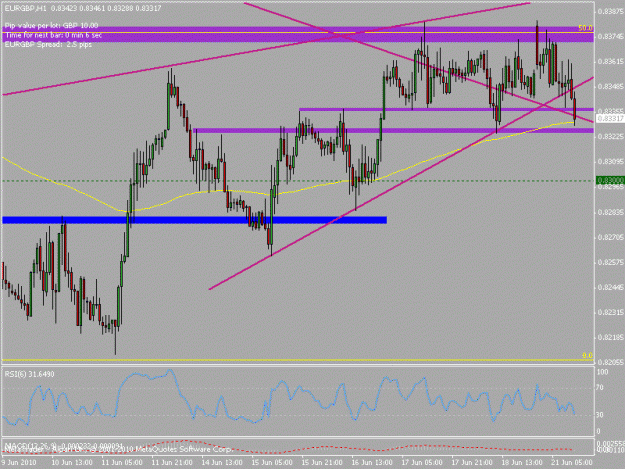The width and height of the screenshot is (625, 469).
Task: Click the yellow Fibonacci 50.0 level label
Action: (x=585, y=28)
